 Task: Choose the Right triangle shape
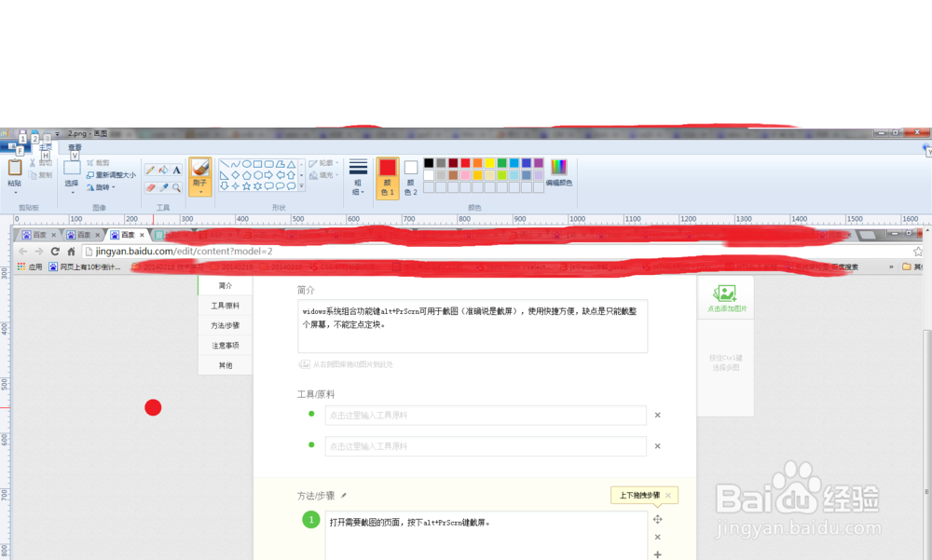(x=225, y=175)
